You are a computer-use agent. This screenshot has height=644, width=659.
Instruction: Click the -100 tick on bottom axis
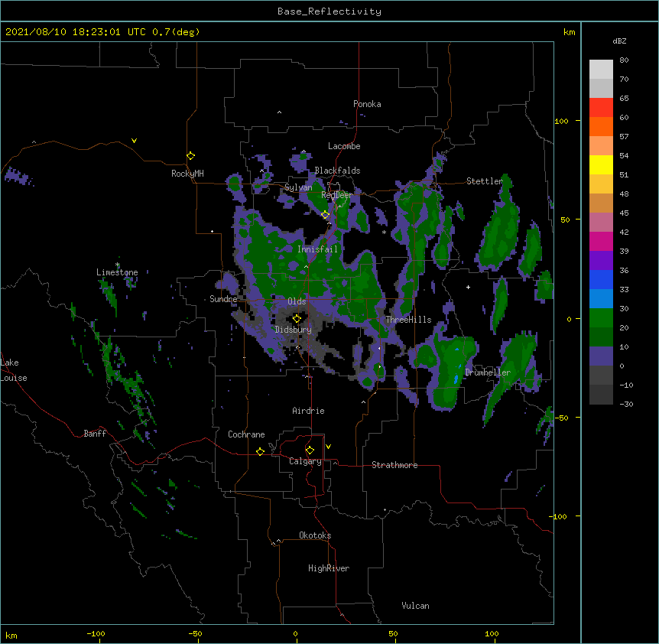pyautogui.click(x=96, y=633)
